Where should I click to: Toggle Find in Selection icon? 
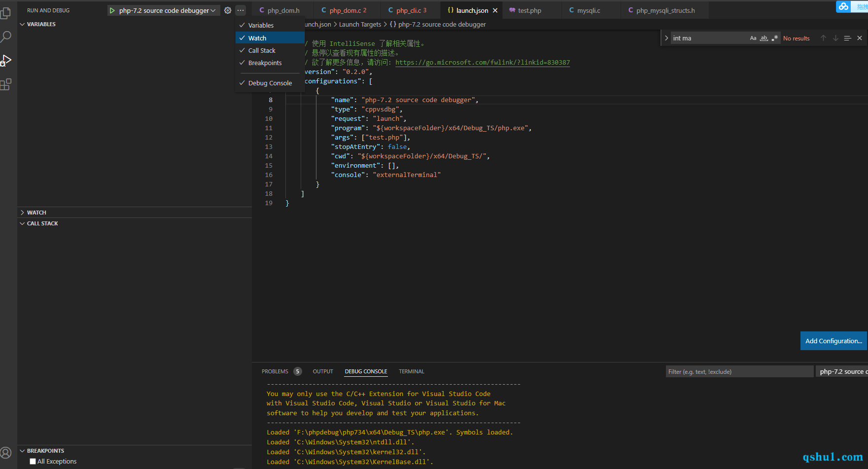click(x=847, y=38)
